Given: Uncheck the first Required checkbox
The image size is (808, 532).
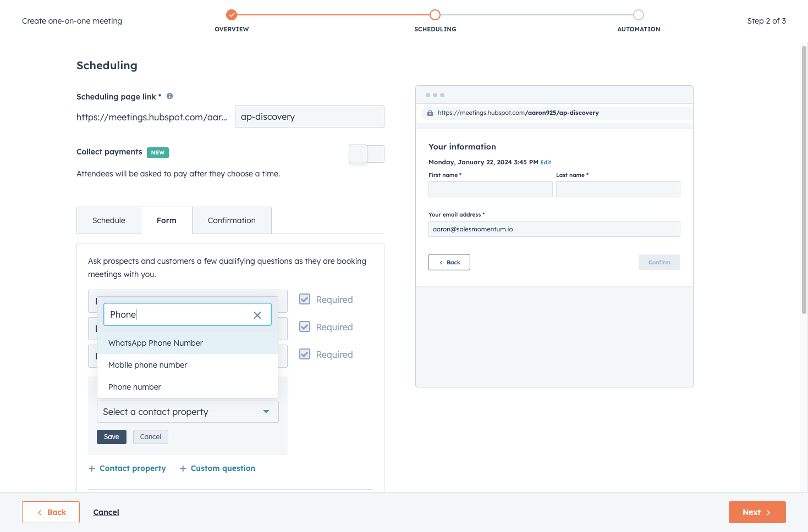Looking at the screenshot, I should [x=305, y=299].
